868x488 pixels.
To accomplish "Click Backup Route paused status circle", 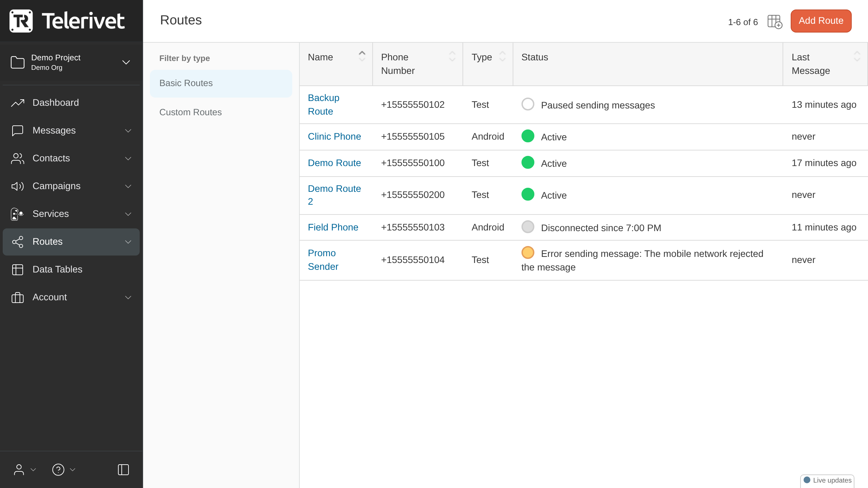I will coord(528,104).
